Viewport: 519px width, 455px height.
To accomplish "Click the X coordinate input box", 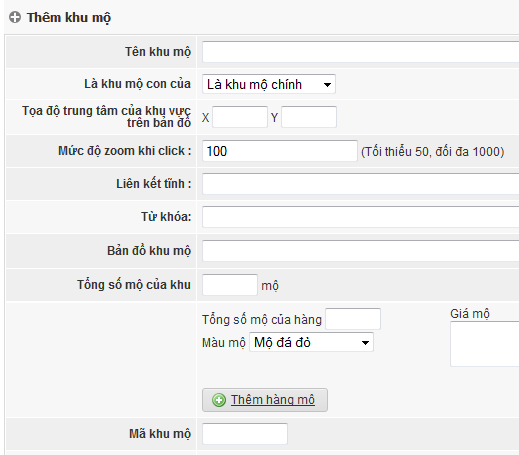I will (240, 117).
